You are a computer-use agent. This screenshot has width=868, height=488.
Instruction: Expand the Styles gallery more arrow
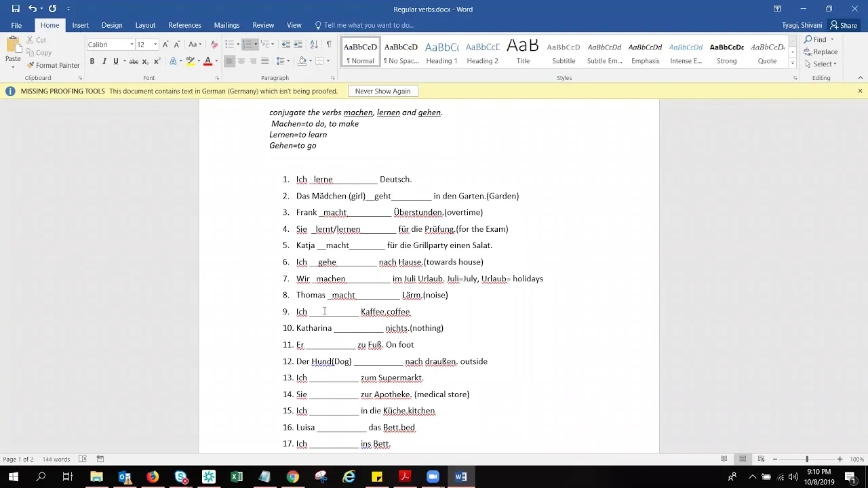coord(793,63)
